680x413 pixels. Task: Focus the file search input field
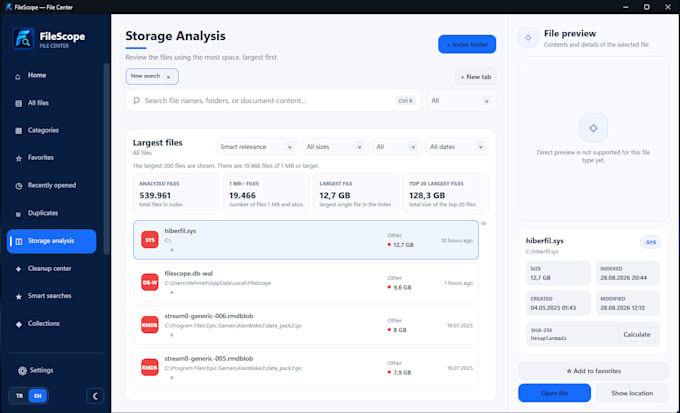[x=273, y=101]
